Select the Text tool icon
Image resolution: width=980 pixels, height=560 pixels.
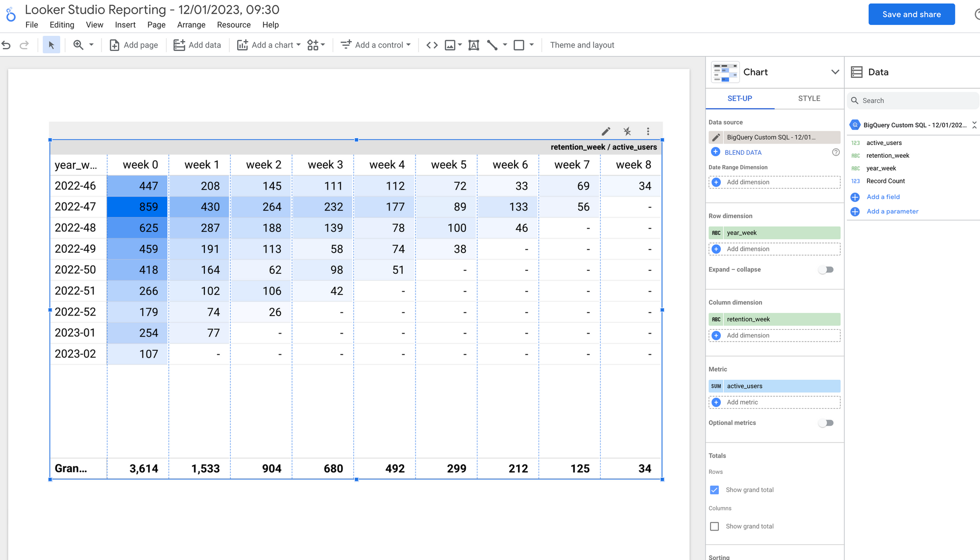click(x=474, y=45)
